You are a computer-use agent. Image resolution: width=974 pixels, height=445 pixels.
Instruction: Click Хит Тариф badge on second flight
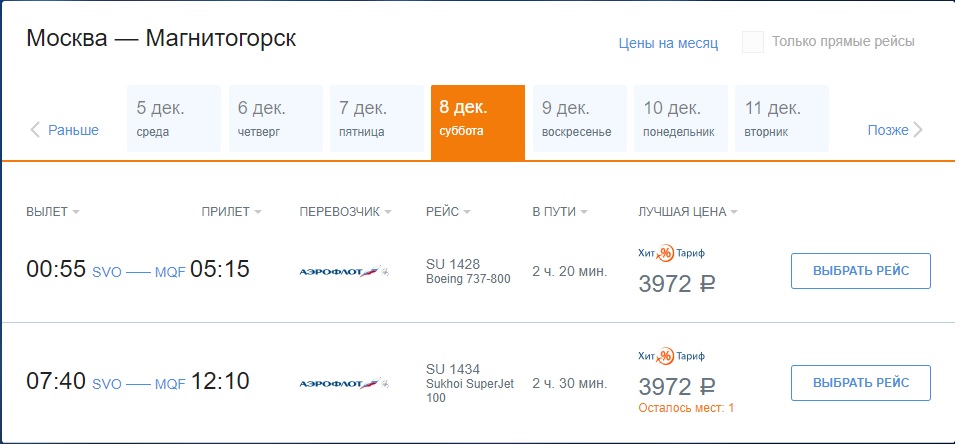tap(671, 356)
